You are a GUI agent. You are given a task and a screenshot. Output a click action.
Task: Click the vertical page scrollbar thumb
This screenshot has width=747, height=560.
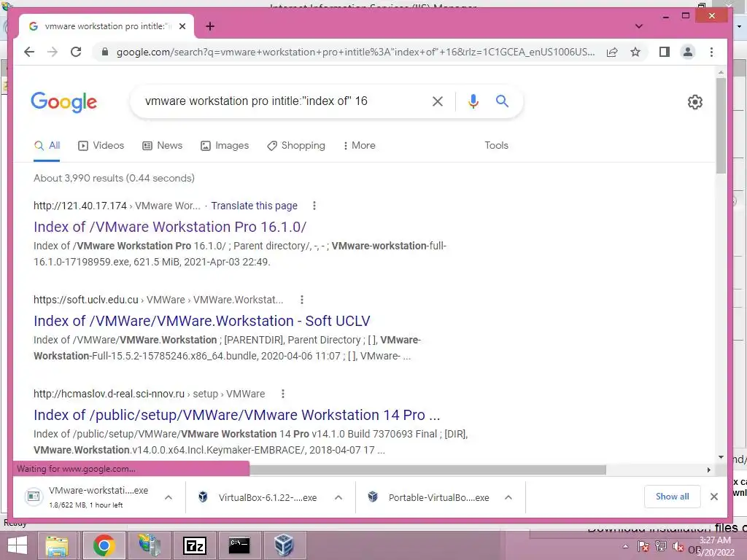(721, 125)
